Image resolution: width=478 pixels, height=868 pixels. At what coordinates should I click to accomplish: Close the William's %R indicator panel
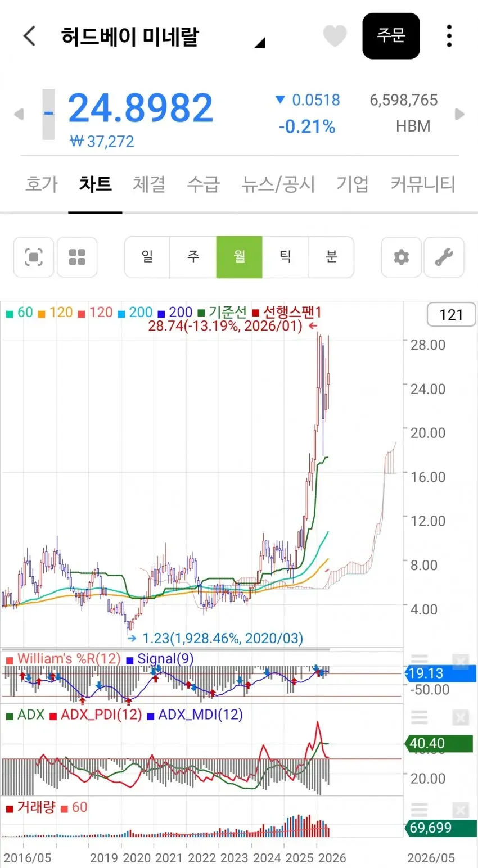point(460,661)
